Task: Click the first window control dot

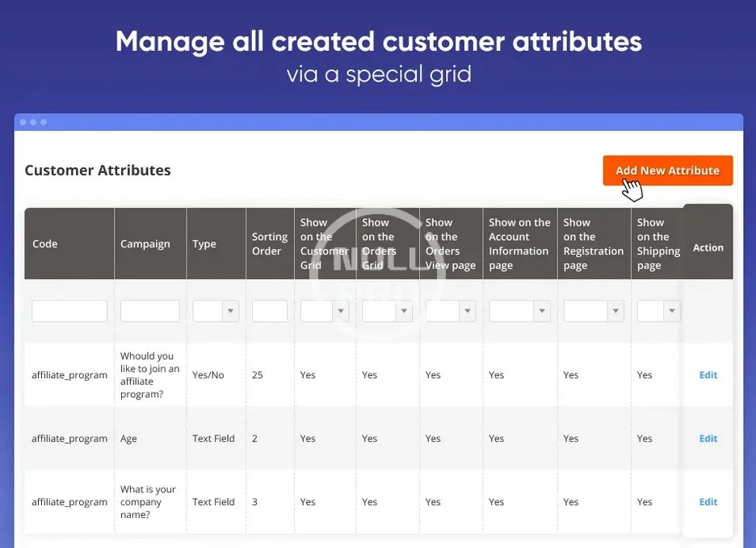Action: (23, 122)
